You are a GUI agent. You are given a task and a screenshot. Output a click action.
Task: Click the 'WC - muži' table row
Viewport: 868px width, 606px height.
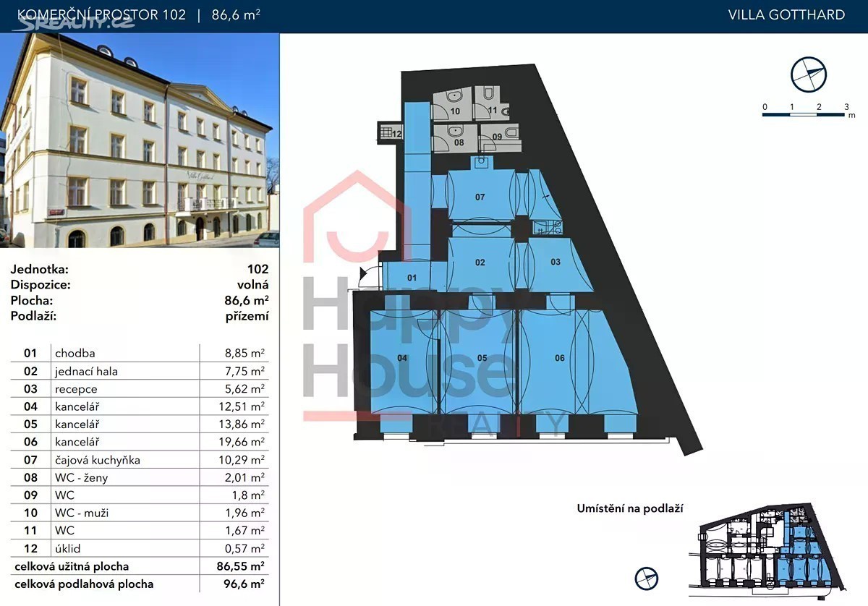pos(140,513)
